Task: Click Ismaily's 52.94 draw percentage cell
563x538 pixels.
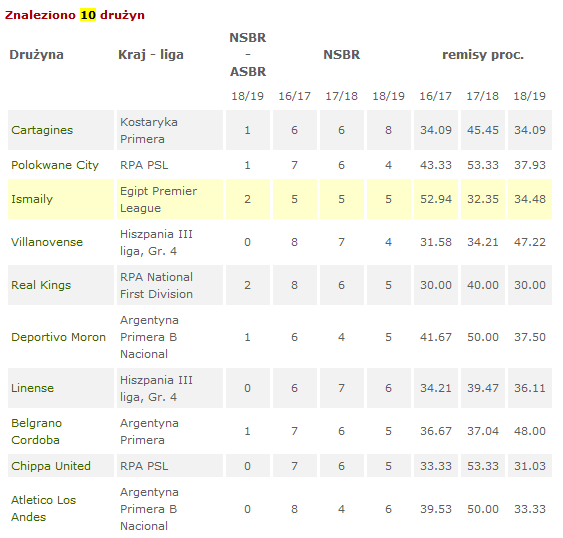Action: 436,199
